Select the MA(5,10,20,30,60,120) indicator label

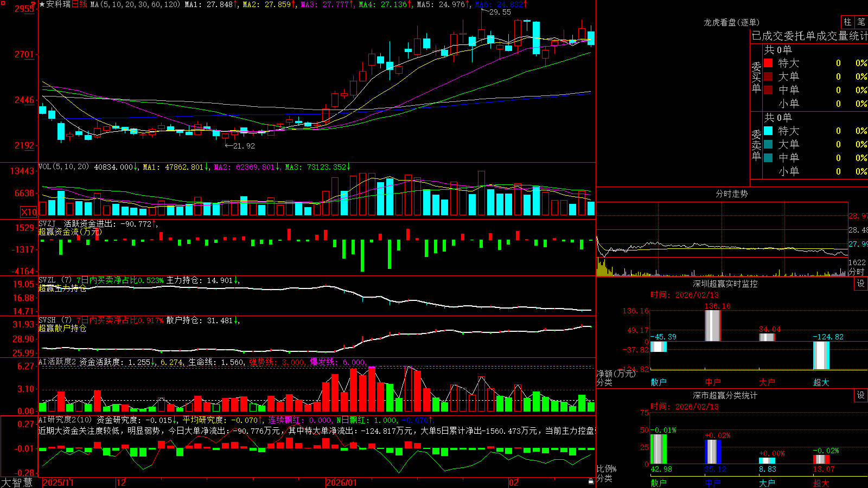point(136,4)
